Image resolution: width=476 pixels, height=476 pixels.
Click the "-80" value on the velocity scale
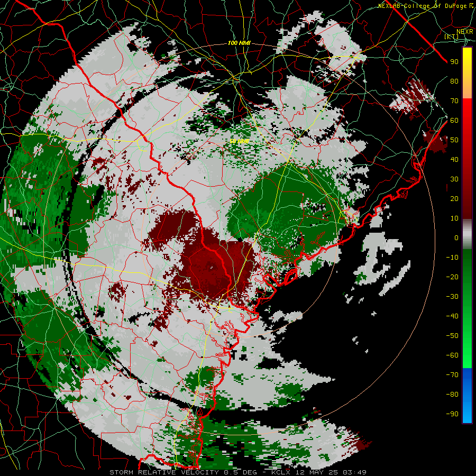[x=452, y=395]
